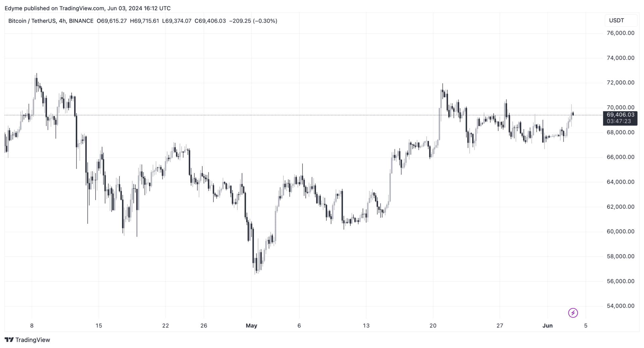Click the purple lightning bolt icon
644x348 pixels.
(573, 313)
